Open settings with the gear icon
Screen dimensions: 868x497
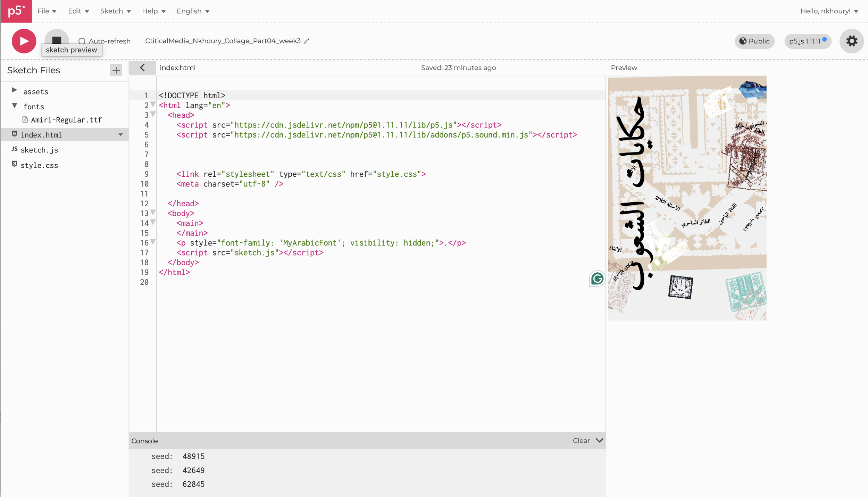point(851,41)
